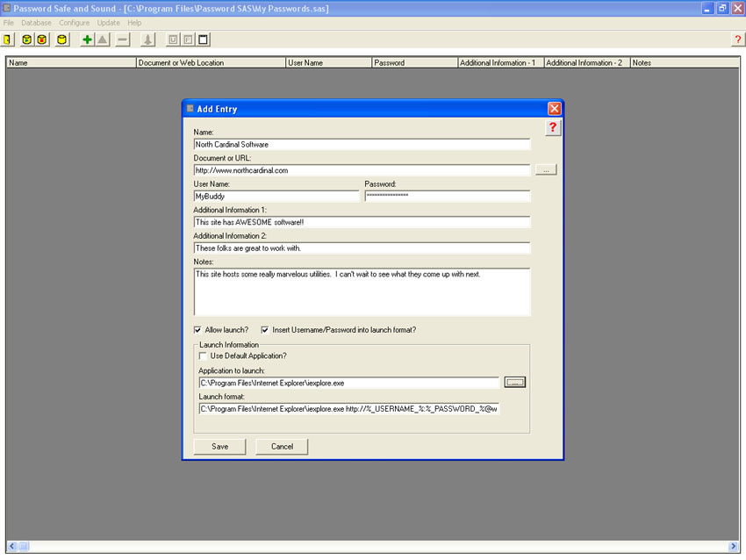The width and height of the screenshot is (746, 560).
Task: Click the plain yellow database toolbar icon
Action: click(x=62, y=39)
